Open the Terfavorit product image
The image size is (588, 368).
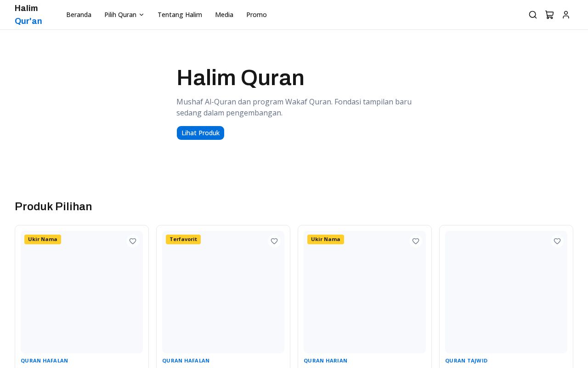(223, 292)
